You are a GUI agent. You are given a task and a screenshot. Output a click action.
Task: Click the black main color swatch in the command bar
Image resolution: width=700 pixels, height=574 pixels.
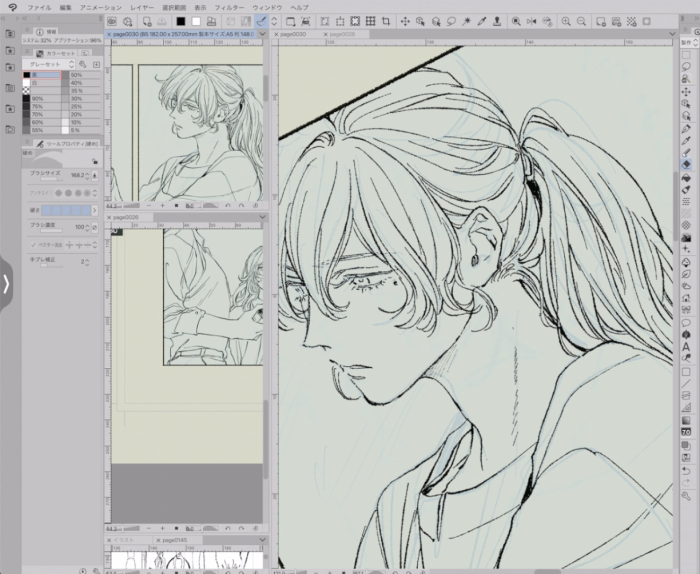click(180, 21)
